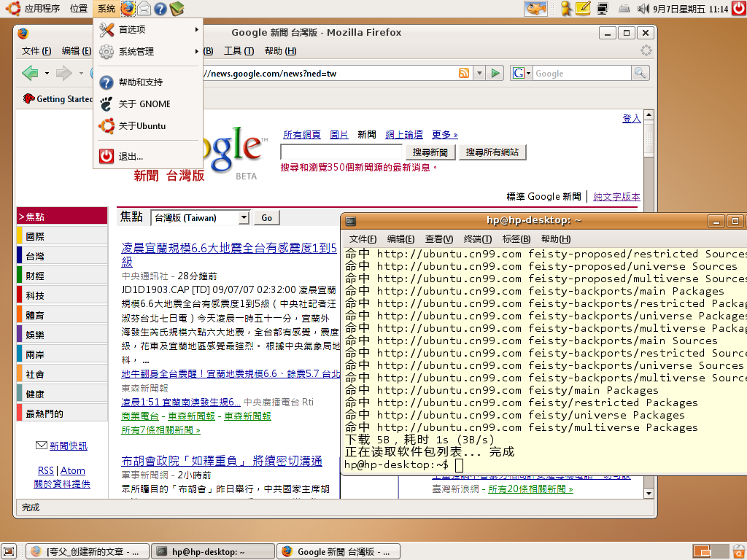The width and height of the screenshot is (747, 560).
Task: Click the green Go arrow beside the address bar
Action: [x=495, y=73]
